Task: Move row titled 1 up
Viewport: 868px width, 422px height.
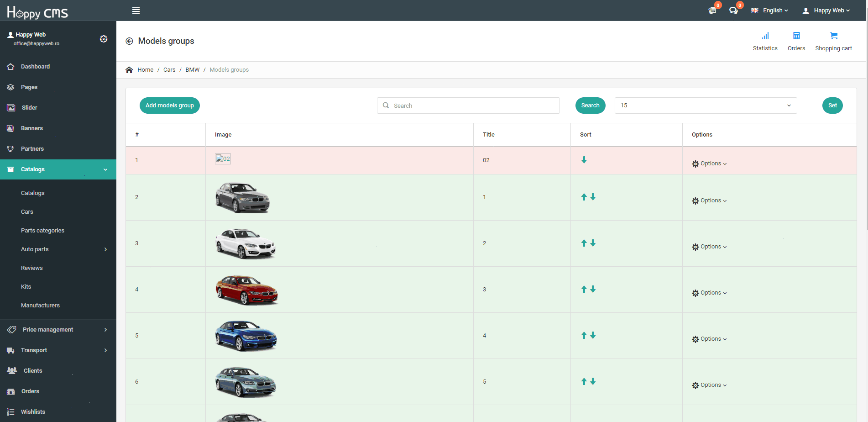Action: [584, 197]
